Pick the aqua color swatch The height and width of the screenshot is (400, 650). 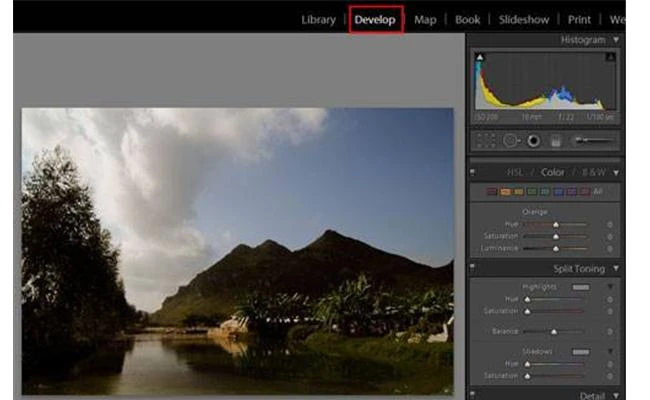point(545,192)
